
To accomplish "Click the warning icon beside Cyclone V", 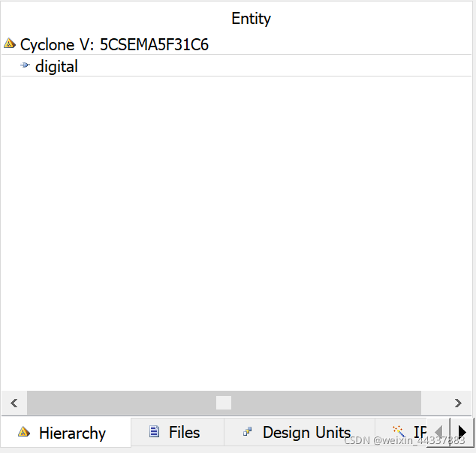I will point(10,43).
